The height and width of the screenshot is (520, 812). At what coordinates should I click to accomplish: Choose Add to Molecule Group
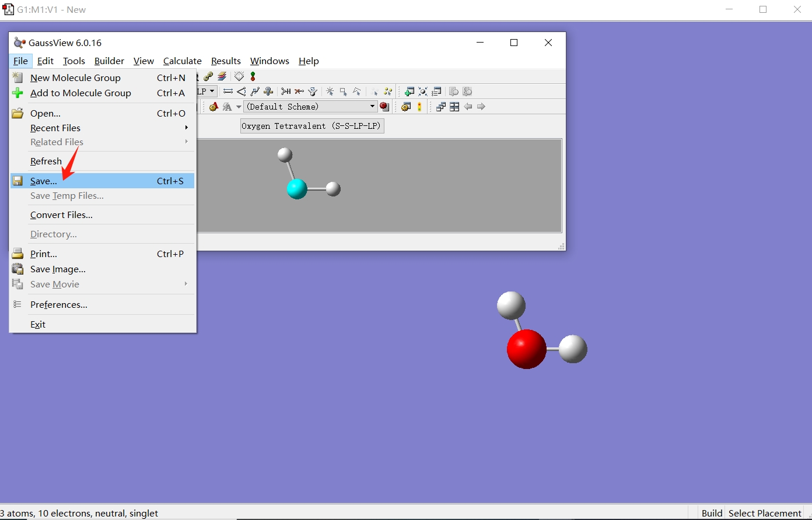[103, 93]
